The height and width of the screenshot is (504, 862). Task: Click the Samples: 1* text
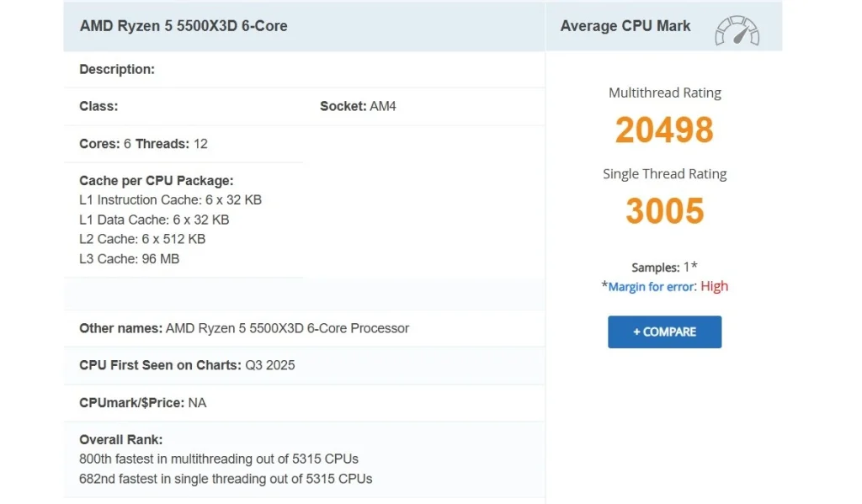[664, 268]
